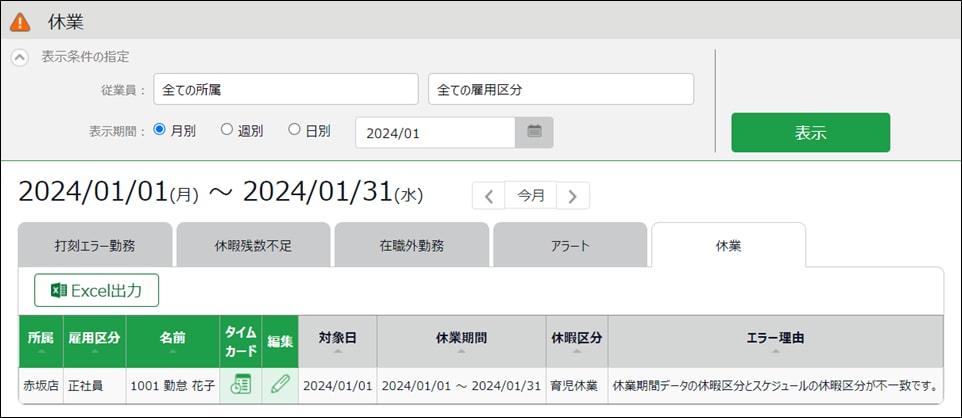Click the 2024/01 date input field
The width and height of the screenshot is (962, 418).
click(435, 132)
